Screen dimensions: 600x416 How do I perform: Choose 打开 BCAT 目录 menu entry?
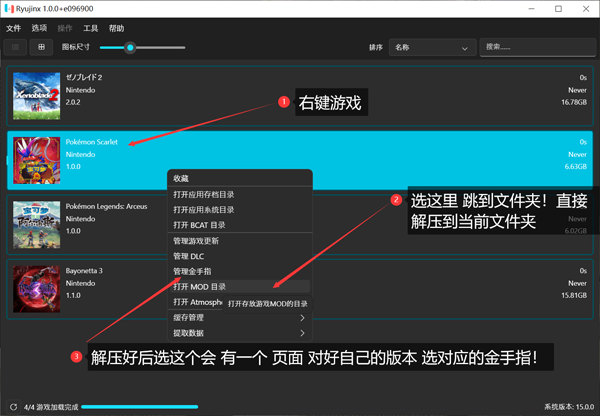coord(240,225)
